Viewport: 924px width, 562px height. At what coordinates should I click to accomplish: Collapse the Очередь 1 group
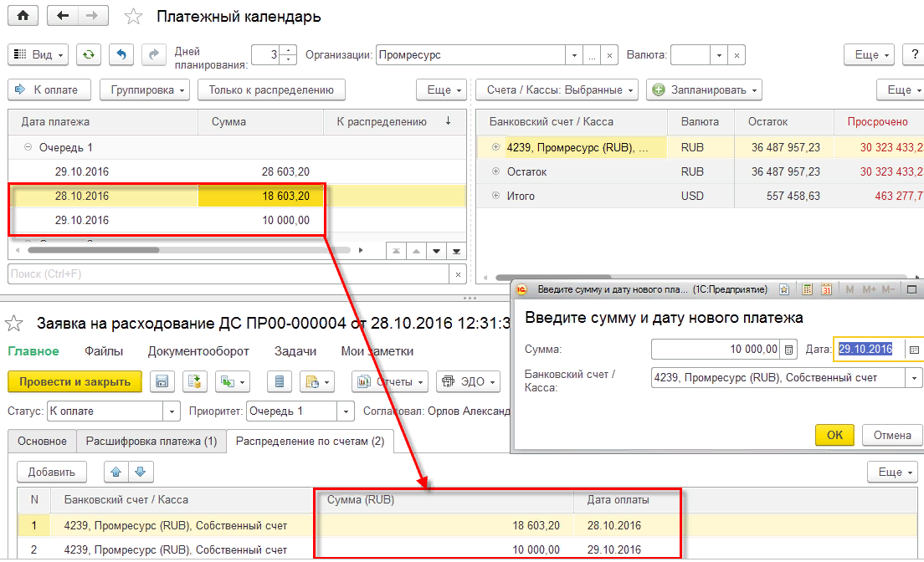[x=28, y=147]
